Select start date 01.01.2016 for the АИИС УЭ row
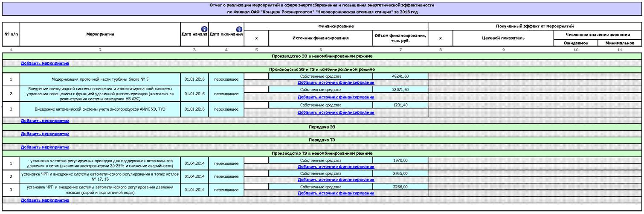This screenshot has height=214, width=644. 194,109
